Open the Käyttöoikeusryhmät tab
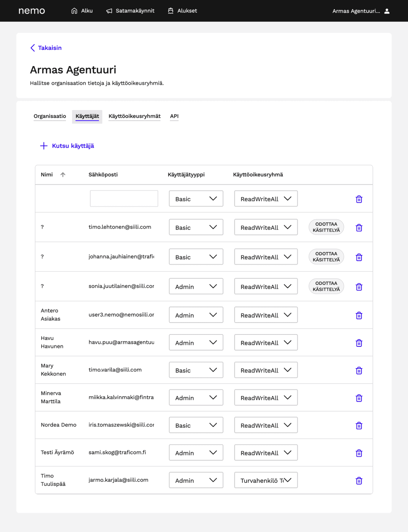408x532 pixels. [134, 116]
